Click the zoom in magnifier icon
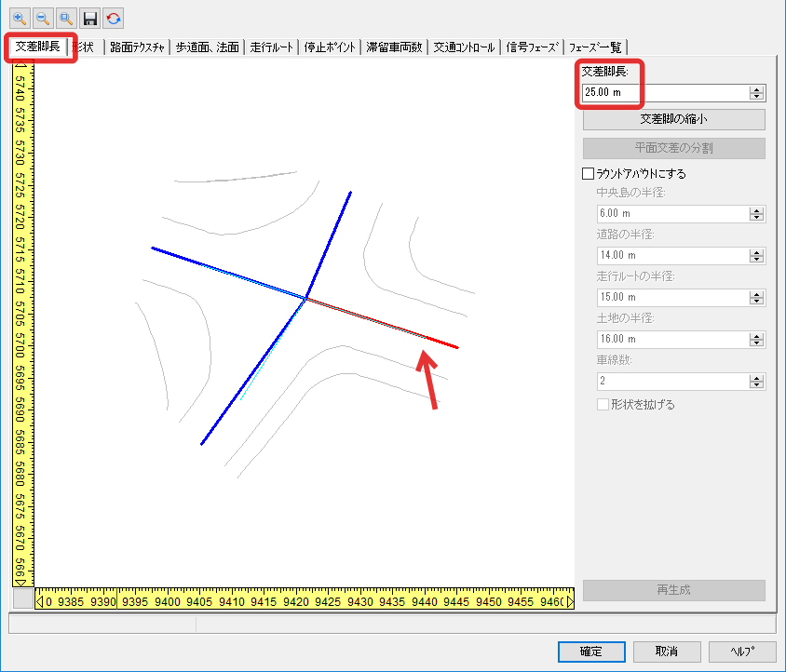786x672 pixels. (20, 19)
